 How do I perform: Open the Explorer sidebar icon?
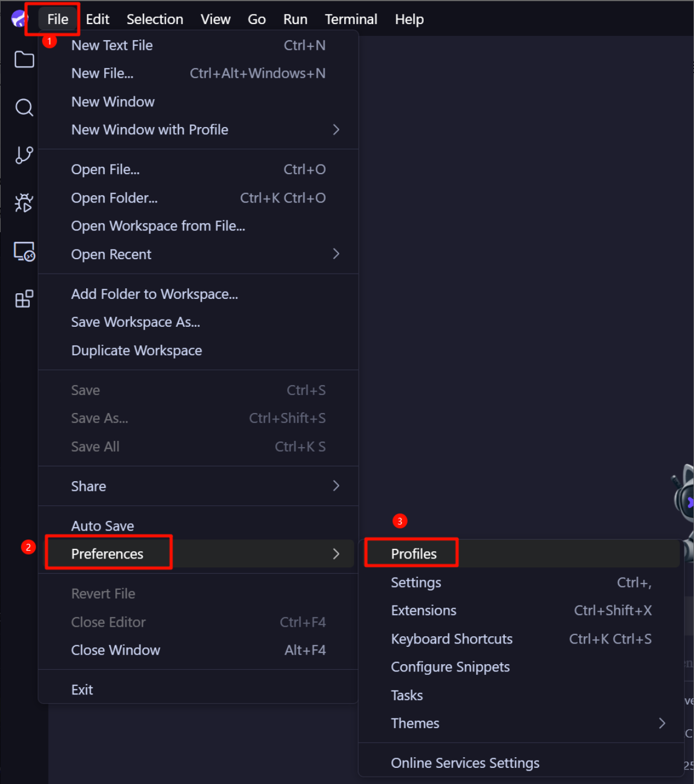pos(24,59)
